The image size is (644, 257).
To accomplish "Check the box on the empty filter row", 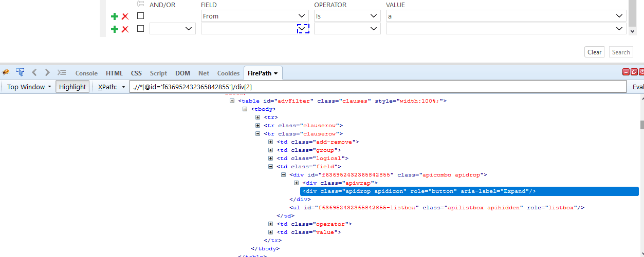I will [140, 29].
